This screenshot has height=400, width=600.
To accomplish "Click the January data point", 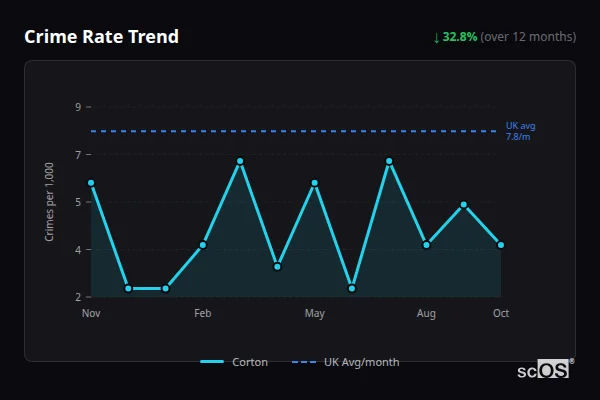I will pyautogui.click(x=165, y=288).
